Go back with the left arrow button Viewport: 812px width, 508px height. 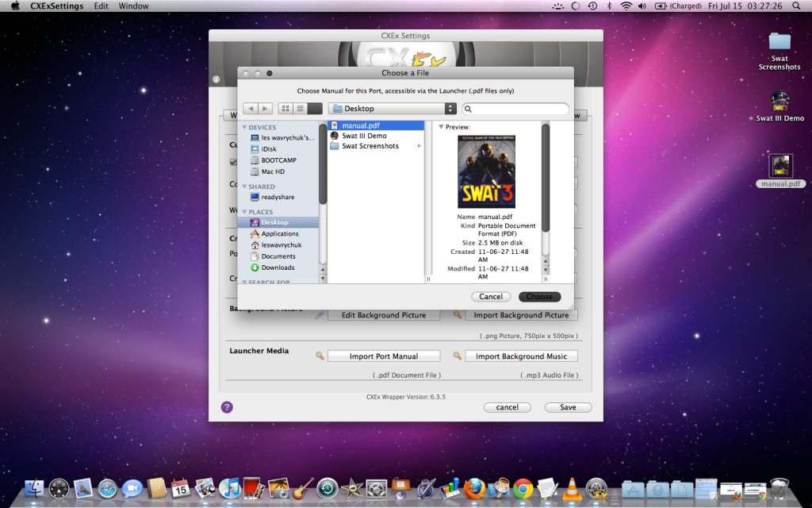point(251,108)
